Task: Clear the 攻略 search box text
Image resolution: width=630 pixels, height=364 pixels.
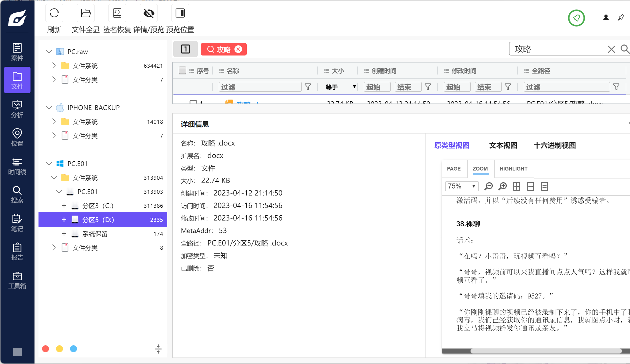Action: click(x=611, y=49)
